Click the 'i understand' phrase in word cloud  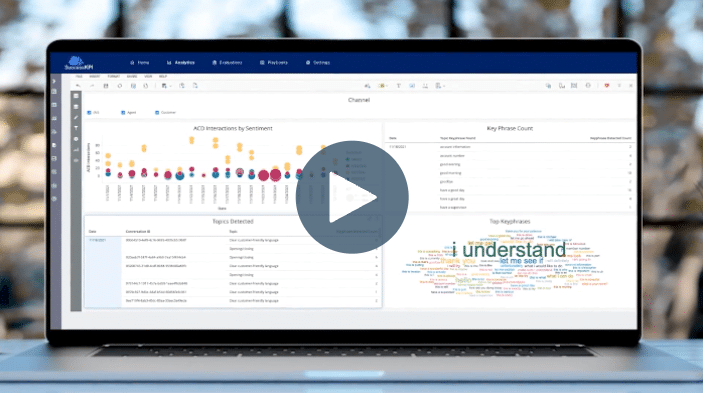[509, 250]
